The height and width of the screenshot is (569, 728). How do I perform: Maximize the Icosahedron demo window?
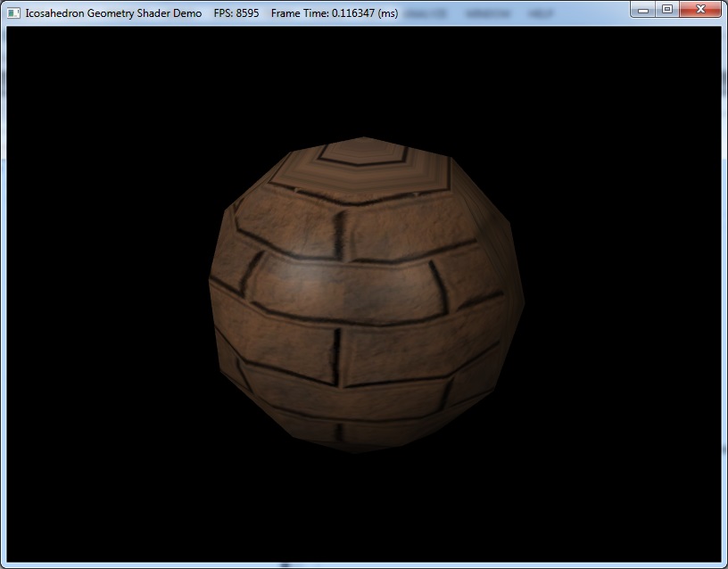click(666, 9)
